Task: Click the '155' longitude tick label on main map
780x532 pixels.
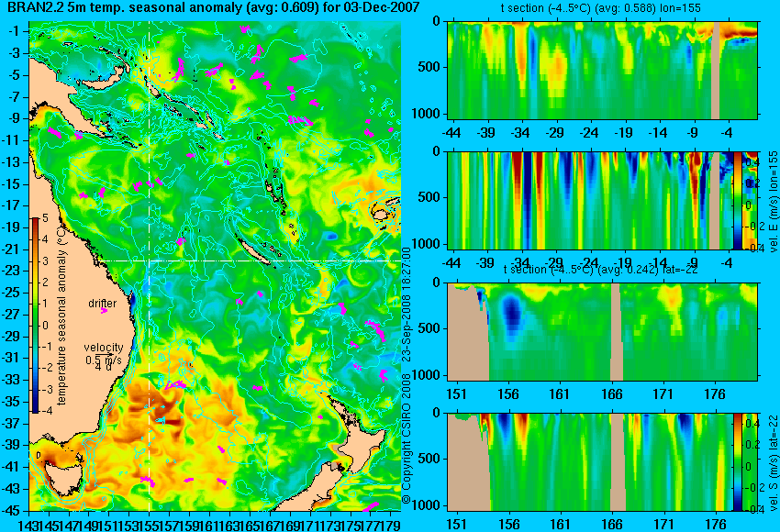Action: [x=149, y=525]
